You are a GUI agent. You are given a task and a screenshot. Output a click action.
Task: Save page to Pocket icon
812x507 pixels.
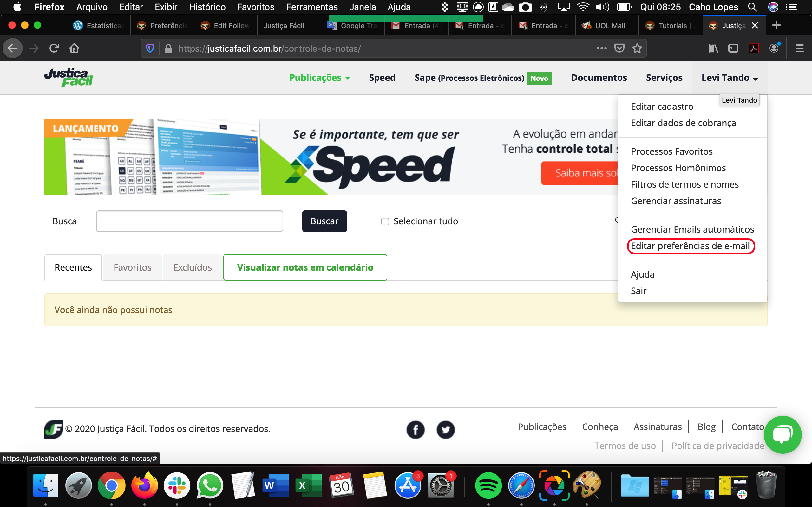click(619, 48)
